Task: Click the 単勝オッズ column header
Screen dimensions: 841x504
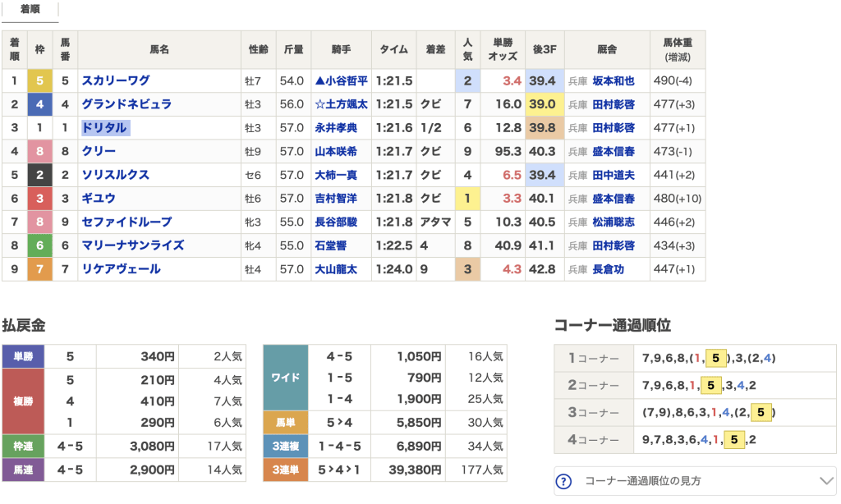Action: [503, 50]
